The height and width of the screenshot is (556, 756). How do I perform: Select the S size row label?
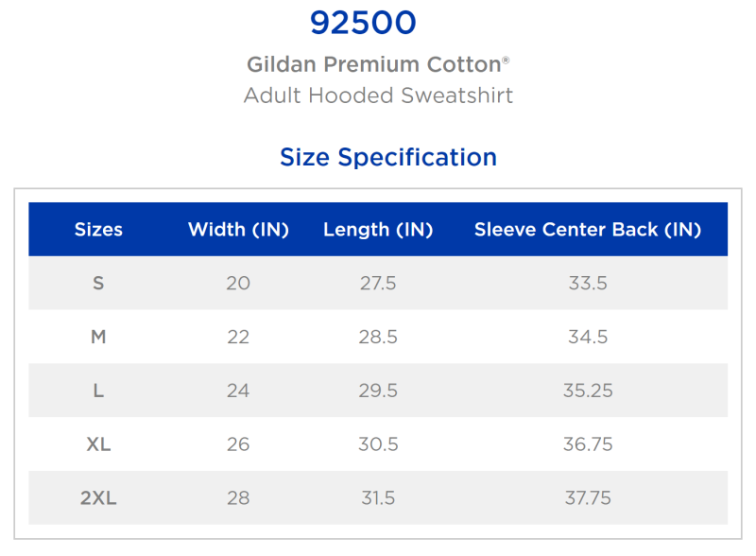point(98,283)
